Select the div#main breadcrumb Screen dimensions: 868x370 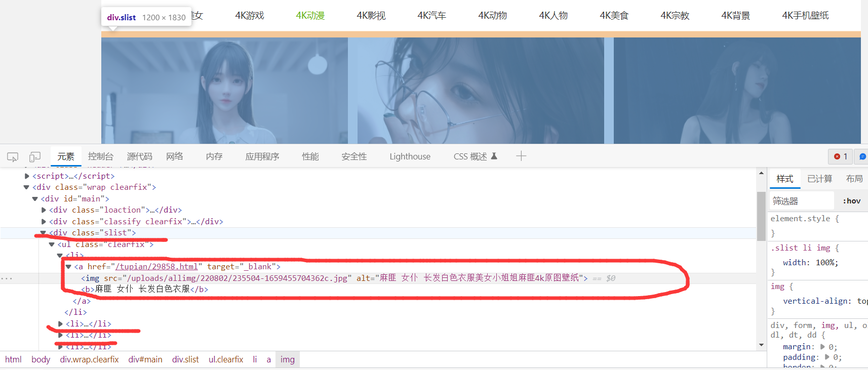tap(145, 359)
